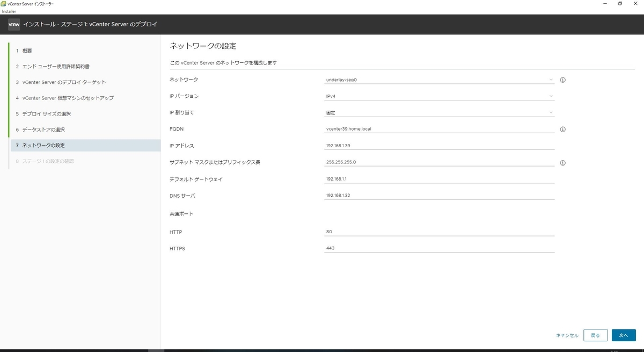Click the キャンセル link
The width and height of the screenshot is (644, 352).
pyautogui.click(x=567, y=335)
